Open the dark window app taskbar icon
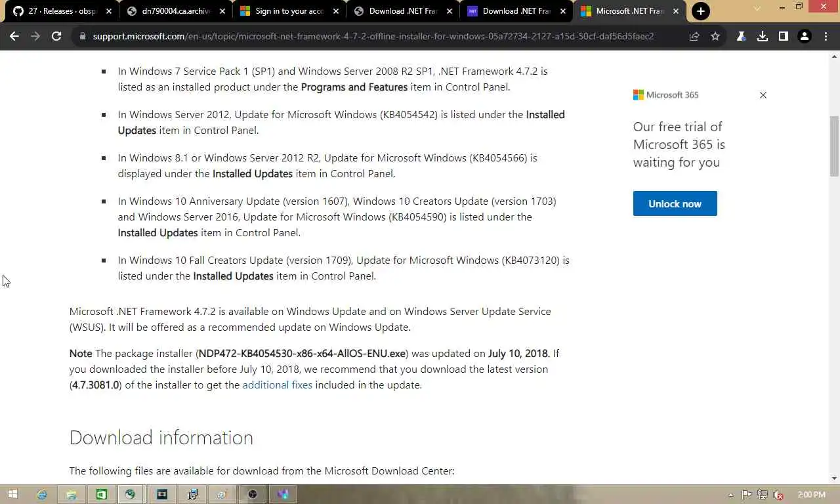840x504 pixels. coord(162,494)
